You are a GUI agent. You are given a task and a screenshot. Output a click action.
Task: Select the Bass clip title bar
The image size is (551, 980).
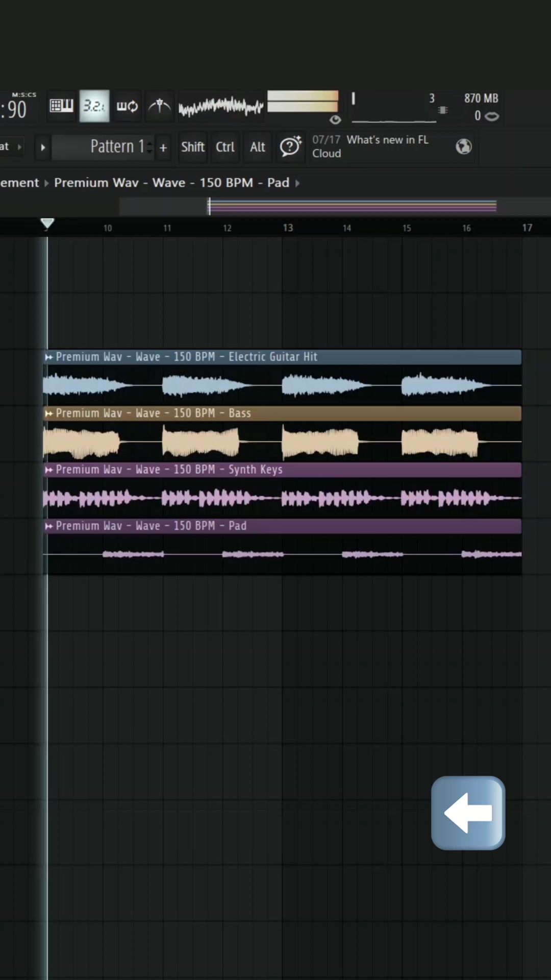[x=282, y=413]
